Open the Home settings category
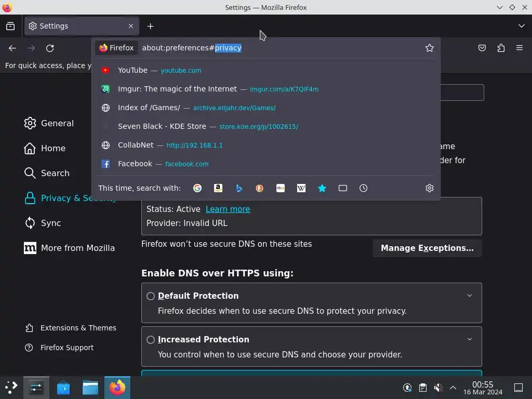532x399 pixels. tap(45, 148)
